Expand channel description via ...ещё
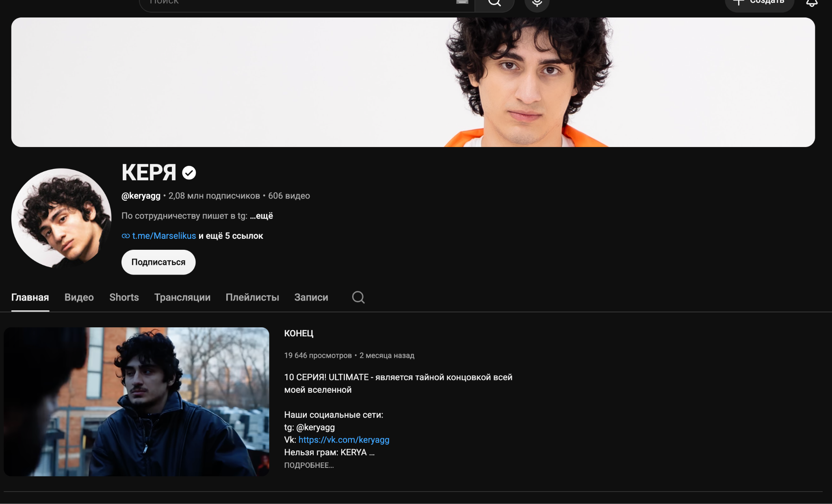Viewport: 832px width, 504px height. (262, 216)
